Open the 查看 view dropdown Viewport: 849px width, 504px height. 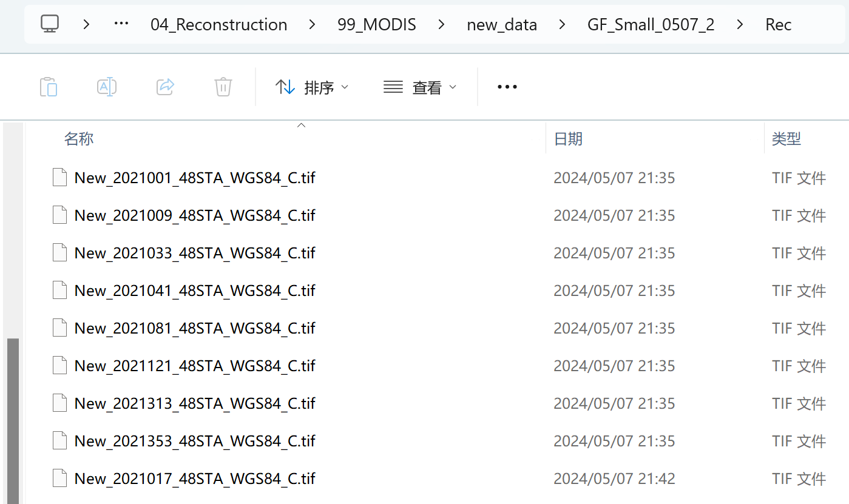click(x=419, y=87)
